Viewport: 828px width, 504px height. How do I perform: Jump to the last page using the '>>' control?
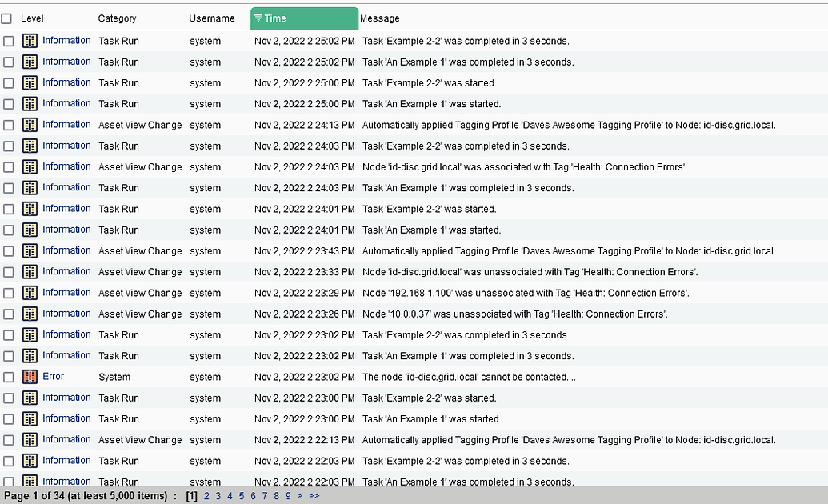[313, 496]
